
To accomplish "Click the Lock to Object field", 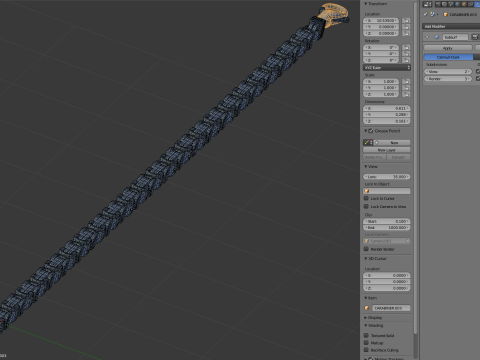I will [x=387, y=191].
